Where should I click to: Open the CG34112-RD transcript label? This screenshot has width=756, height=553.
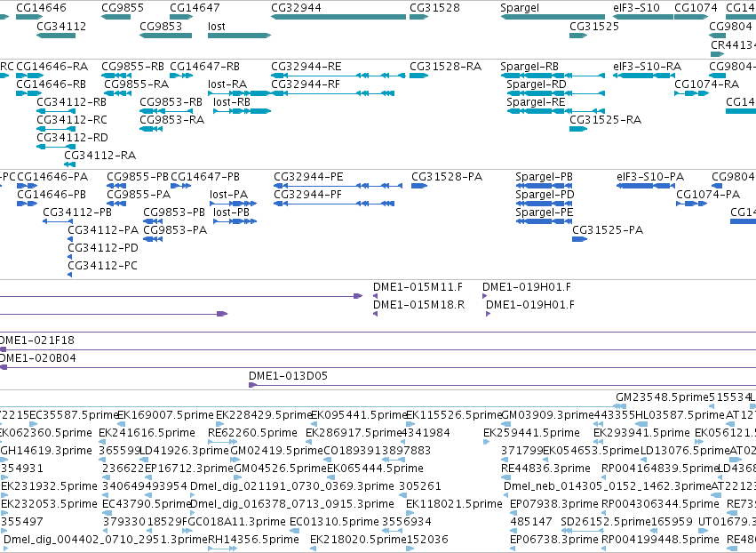pos(72,138)
